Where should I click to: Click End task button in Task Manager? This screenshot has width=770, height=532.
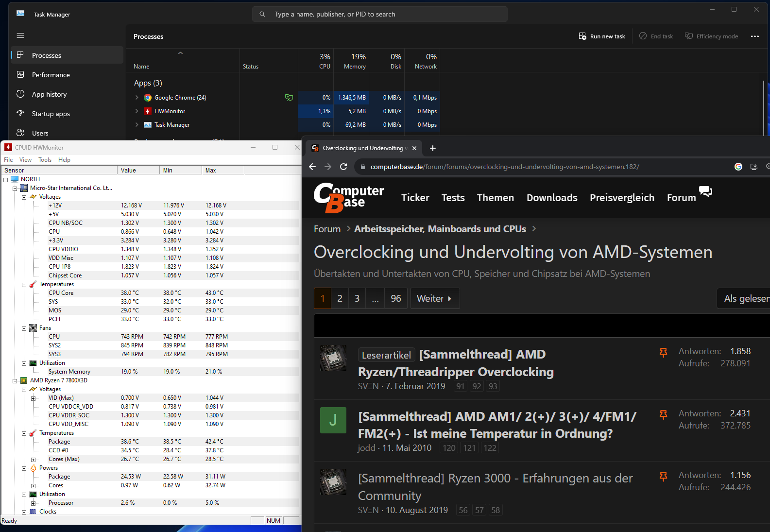click(656, 36)
